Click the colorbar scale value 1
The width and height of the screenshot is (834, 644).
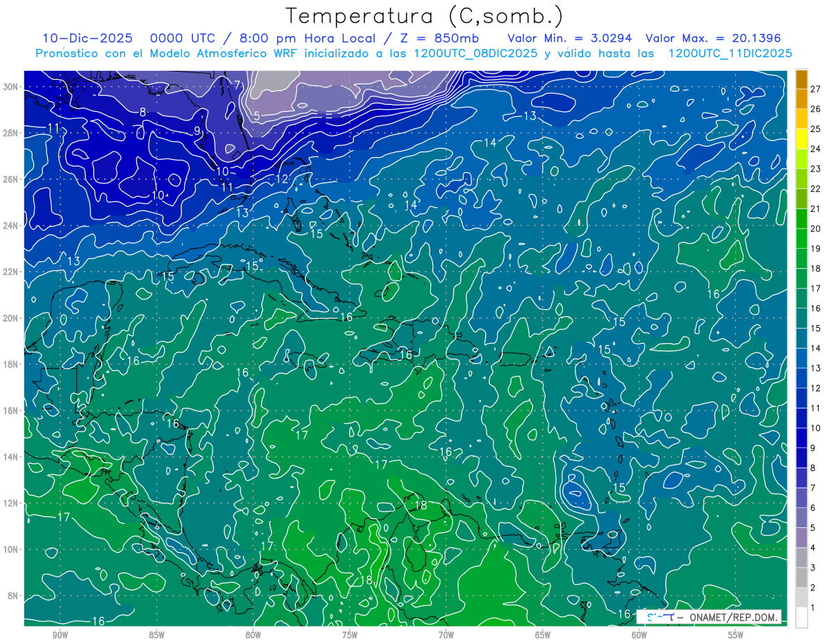point(813,608)
